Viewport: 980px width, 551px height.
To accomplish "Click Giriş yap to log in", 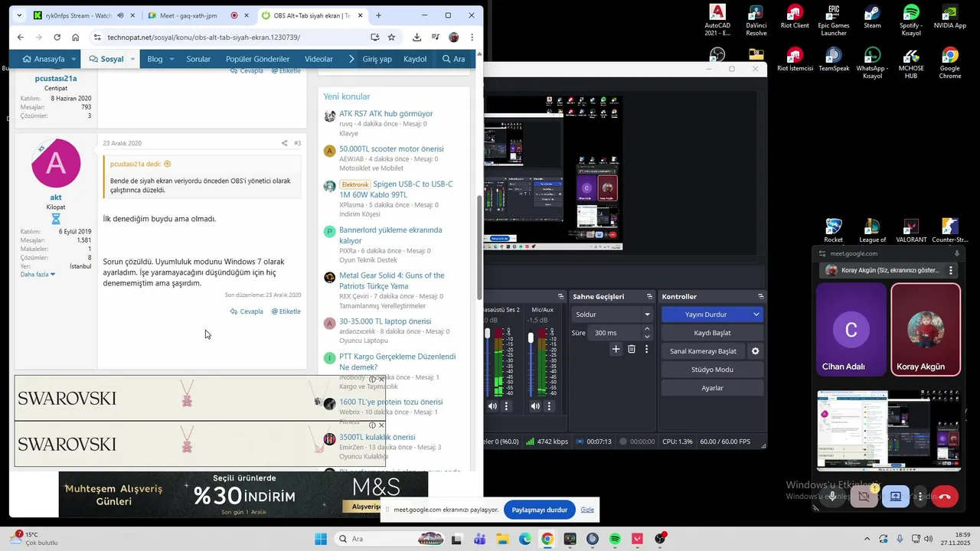I will pyautogui.click(x=377, y=59).
